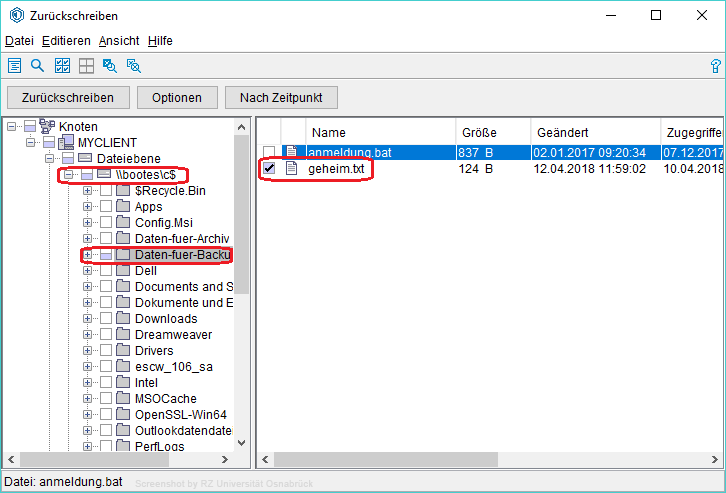The width and height of the screenshot is (726, 493).
Task: Open the Ansicht menu
Action: click(119, 41)
